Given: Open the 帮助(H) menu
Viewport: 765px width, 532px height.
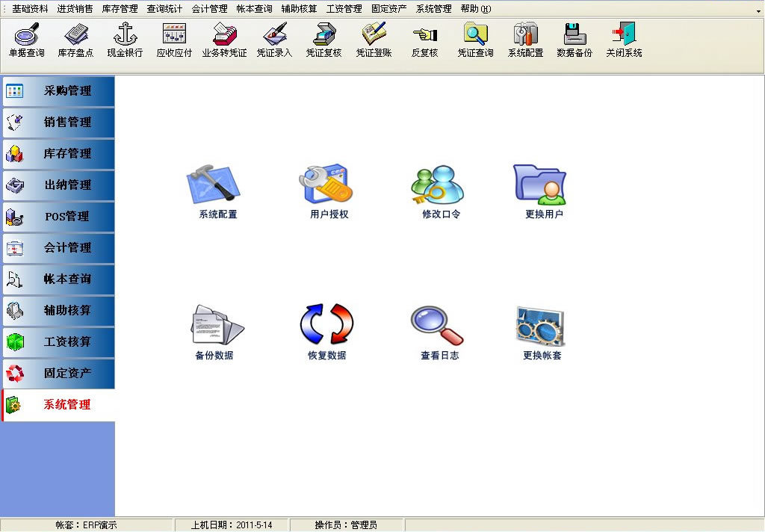Looking at the screenshot, I should [476, 9].
